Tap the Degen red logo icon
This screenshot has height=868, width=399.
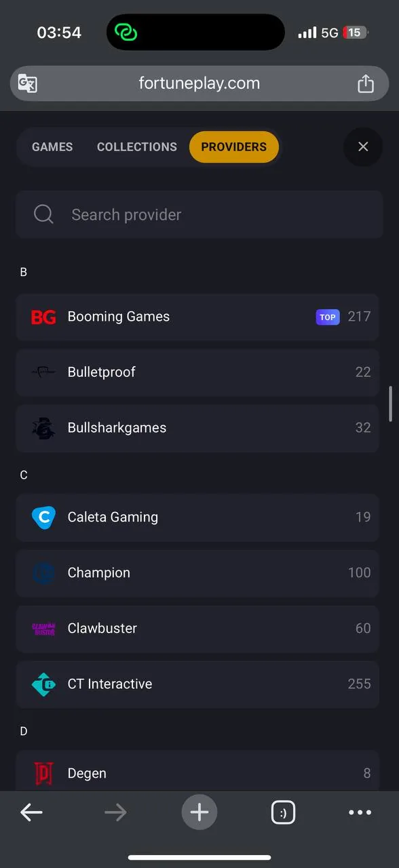pos(43,774)
